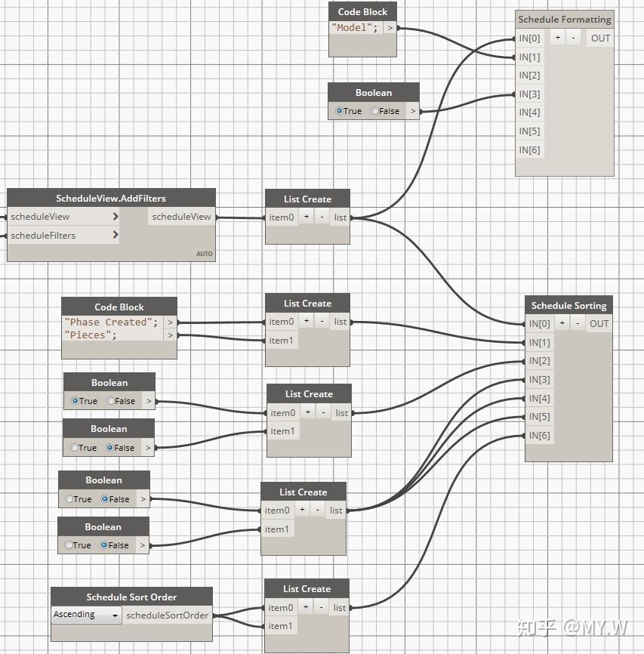The width and height of the screenshot is (644, 654).
Task: Click the IN[6] port on Schedule Sorting
Action: click(x=539, y=436)
